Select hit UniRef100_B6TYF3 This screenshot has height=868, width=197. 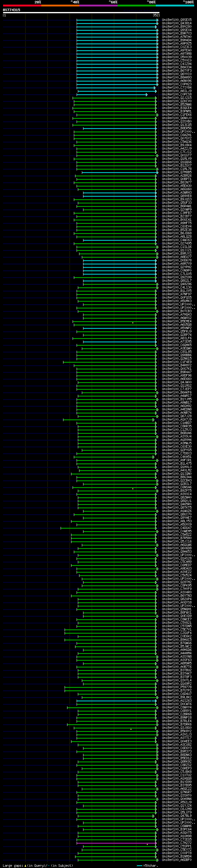(177, 71)
